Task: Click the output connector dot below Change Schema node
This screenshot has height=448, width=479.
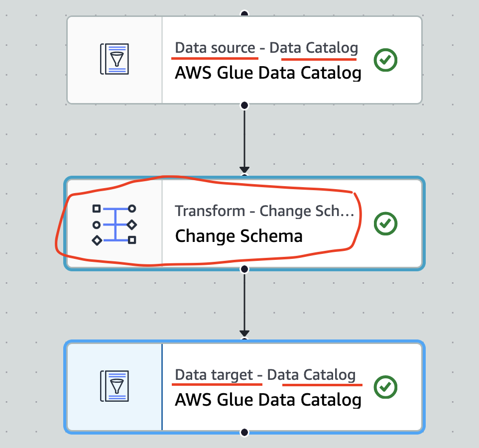Action: click(x=244, y=269)
